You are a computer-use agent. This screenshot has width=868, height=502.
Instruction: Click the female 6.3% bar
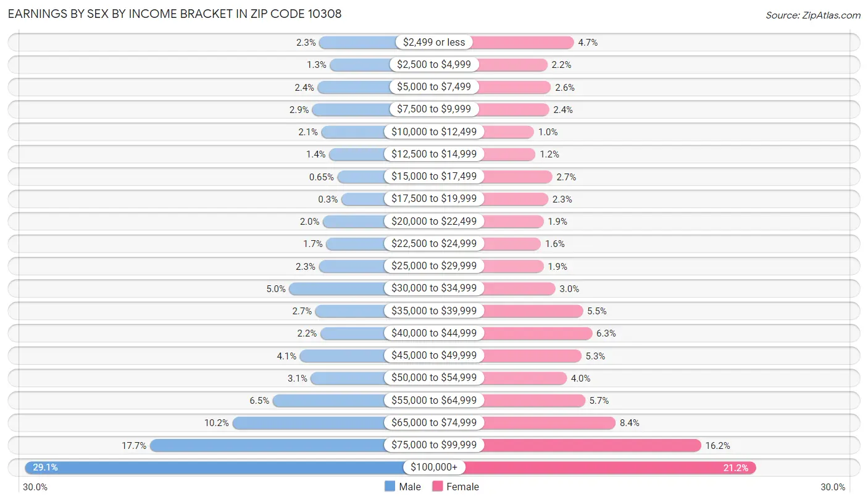(x=537, y=333)
